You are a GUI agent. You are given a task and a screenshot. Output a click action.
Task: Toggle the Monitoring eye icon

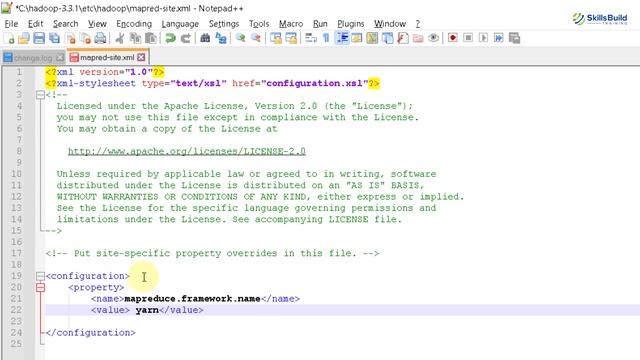pos(433,38)
